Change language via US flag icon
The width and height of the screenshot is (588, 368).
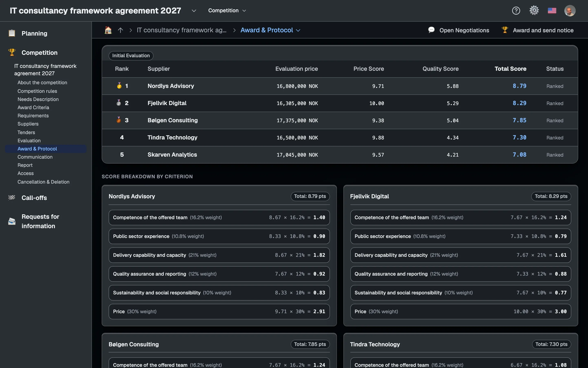pyautogui.click(x=552, y=11)
